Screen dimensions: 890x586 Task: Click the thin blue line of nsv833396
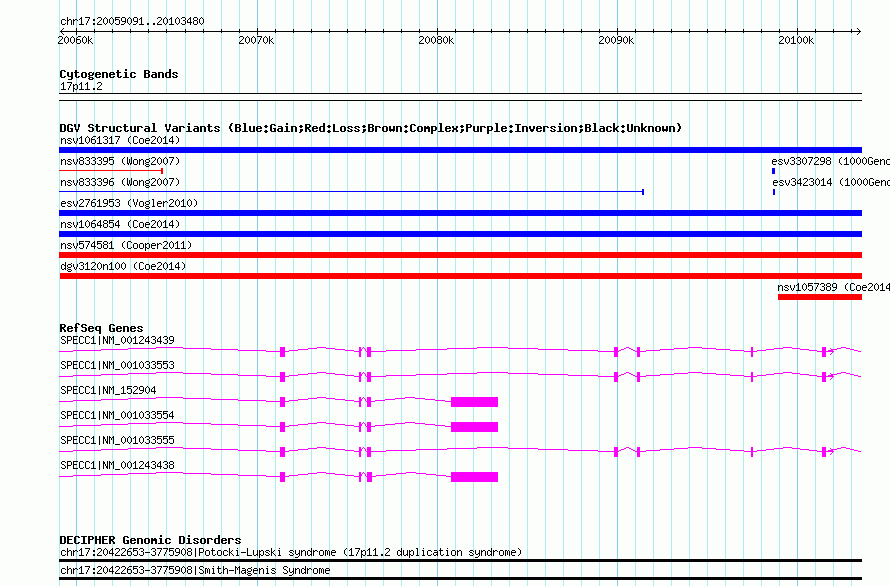click(x=351, y=191)
